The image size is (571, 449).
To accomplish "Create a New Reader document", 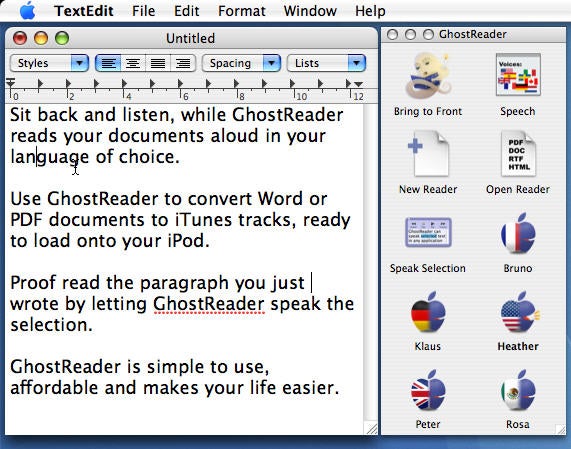I will click(x=428, y=154).
